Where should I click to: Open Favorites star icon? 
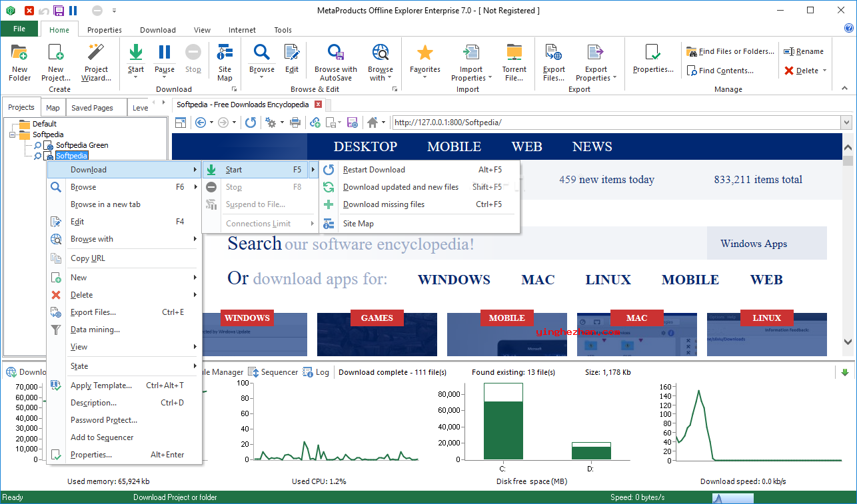(x=425, y=53)
